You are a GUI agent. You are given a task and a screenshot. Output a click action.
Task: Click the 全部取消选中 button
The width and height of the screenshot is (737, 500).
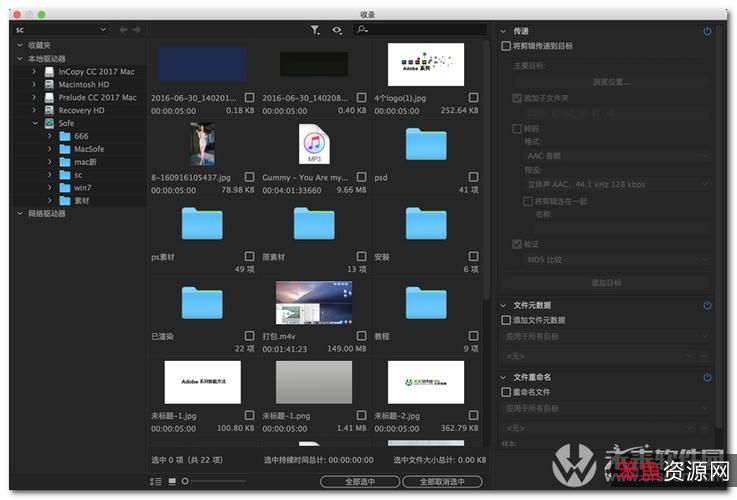pos(442,482)
